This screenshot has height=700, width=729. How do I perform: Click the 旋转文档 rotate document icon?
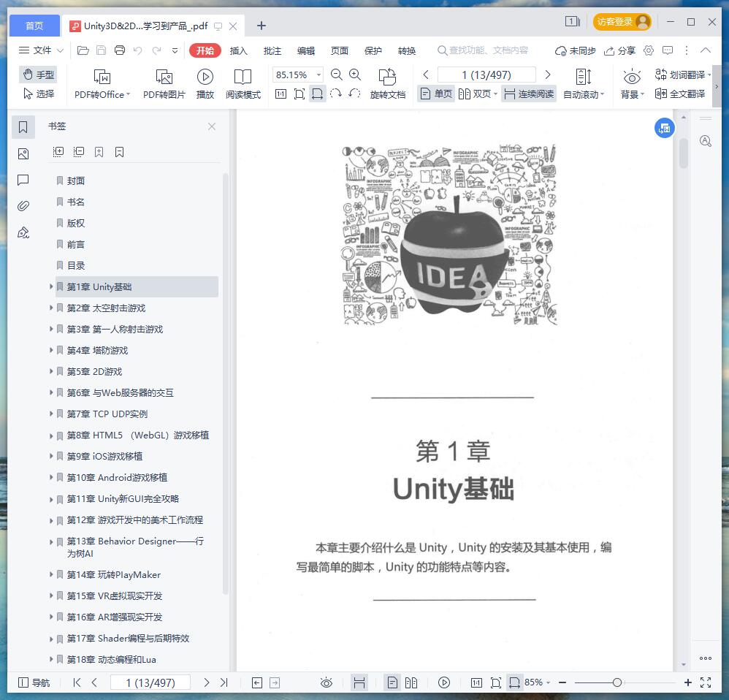coord(388,84)
